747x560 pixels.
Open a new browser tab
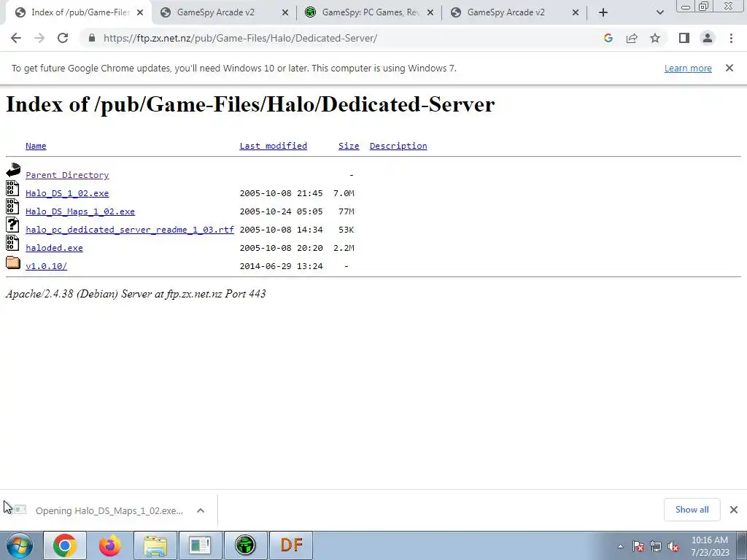click(603, 12)
